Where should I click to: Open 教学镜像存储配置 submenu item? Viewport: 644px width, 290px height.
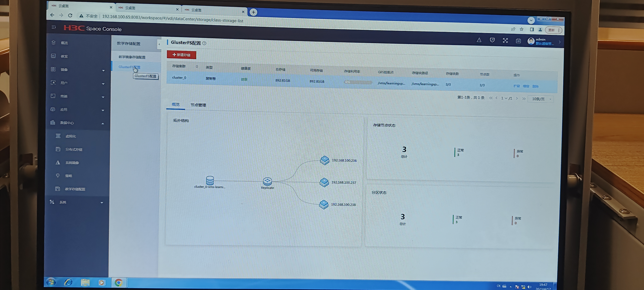pos(132,57)
